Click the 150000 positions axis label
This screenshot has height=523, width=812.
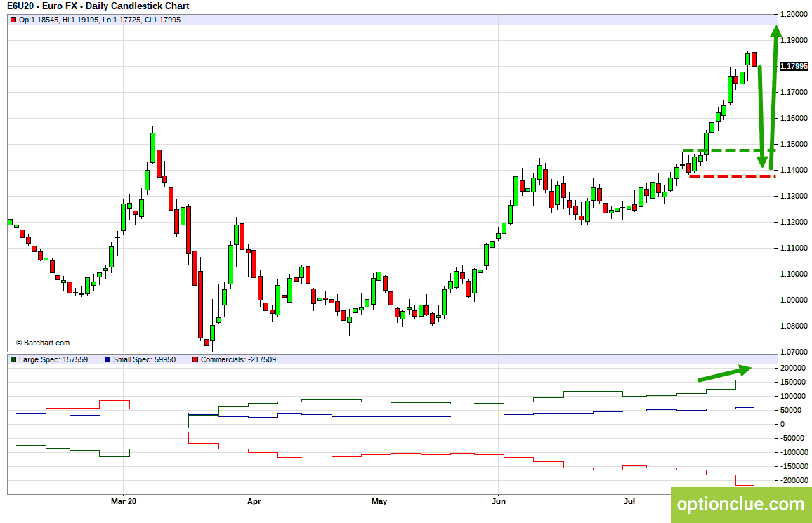(793, 383)
